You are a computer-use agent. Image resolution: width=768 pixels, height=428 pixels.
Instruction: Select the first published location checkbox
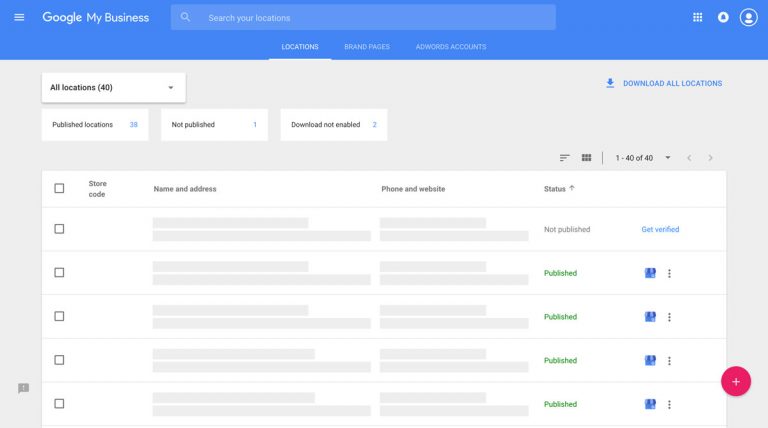click(59, 273)
